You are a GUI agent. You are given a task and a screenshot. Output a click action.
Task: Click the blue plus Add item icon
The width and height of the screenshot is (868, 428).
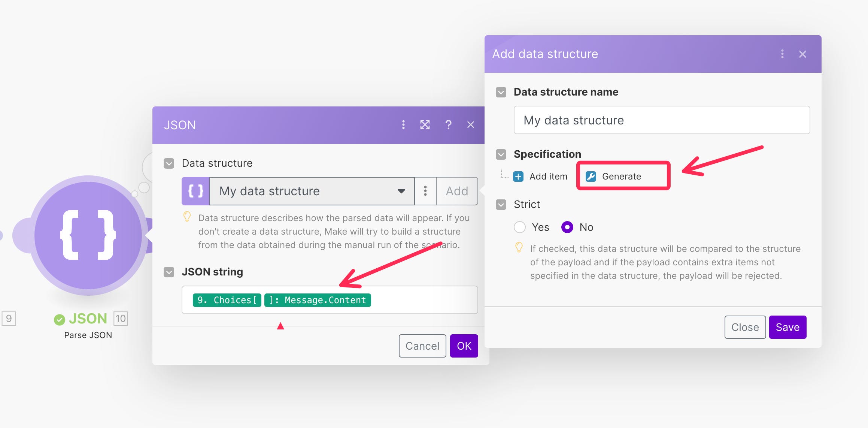[518, 177]
